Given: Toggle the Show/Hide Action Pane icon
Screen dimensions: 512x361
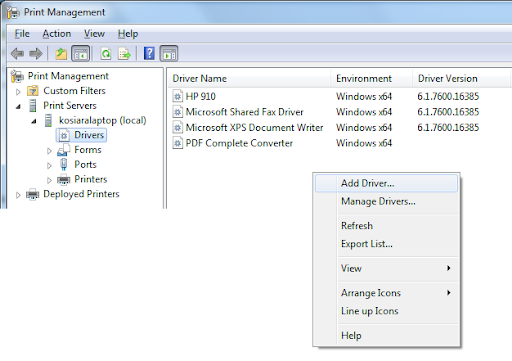Looking at the screenshot, I should coord(169,53).
